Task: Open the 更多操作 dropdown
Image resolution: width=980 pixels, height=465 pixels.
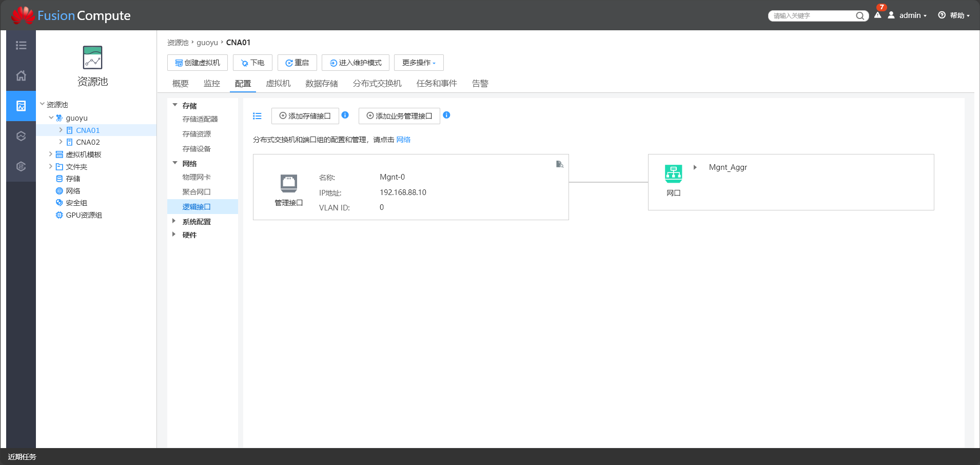Action: pos(419,63)
